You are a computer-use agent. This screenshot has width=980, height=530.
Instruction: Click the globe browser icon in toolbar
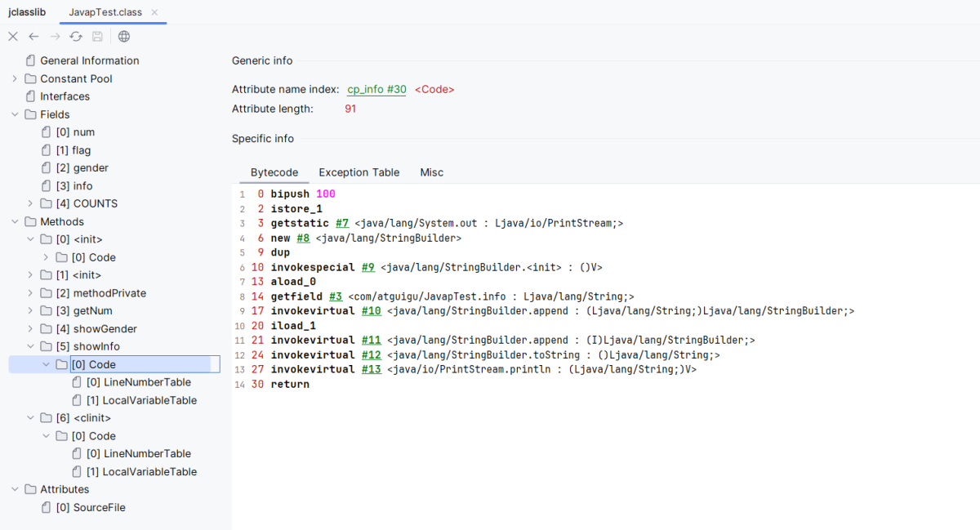coord(124,37)
